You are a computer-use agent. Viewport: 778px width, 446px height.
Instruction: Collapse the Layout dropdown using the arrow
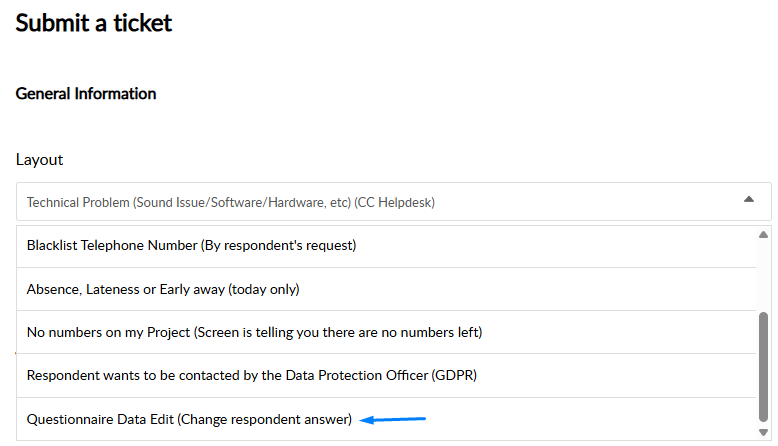pos(748,200)
